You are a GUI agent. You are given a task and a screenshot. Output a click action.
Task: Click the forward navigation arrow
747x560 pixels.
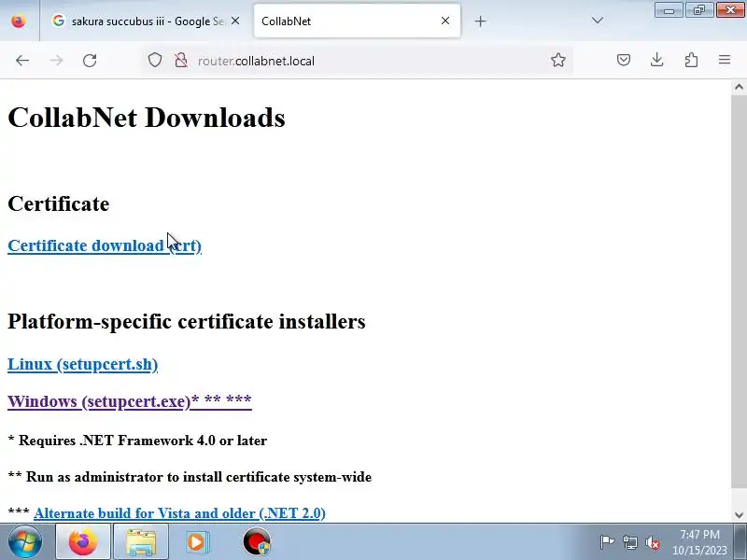56,61
